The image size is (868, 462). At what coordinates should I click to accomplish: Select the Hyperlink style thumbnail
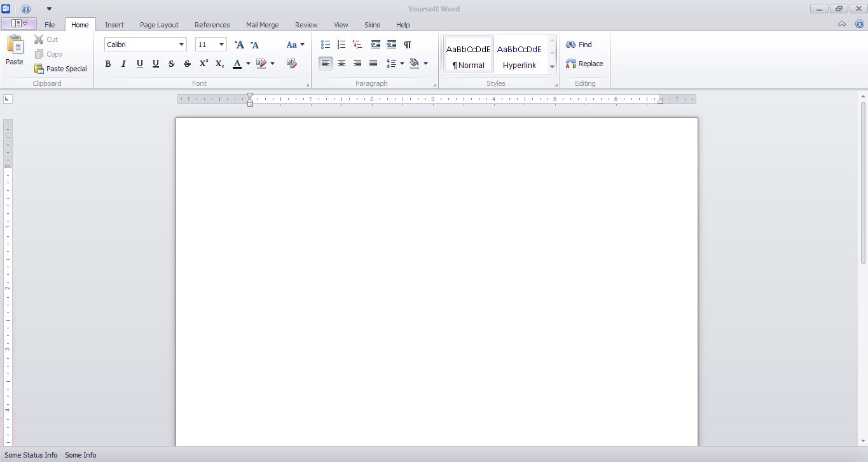[520, 55]
